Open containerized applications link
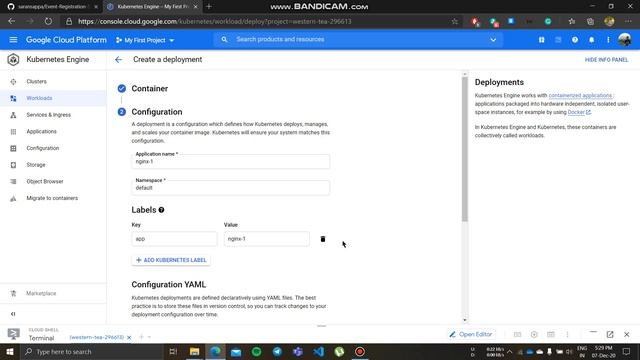 coord(580,96)
